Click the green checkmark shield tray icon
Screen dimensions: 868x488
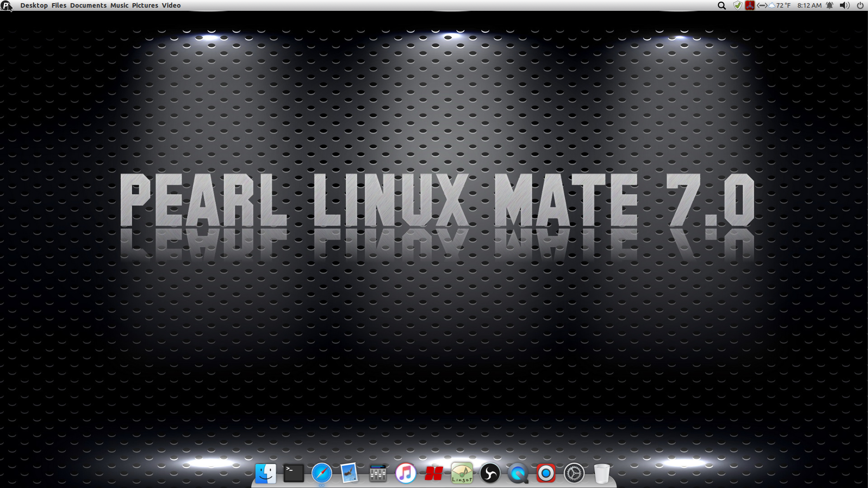[x=737, y=5]
